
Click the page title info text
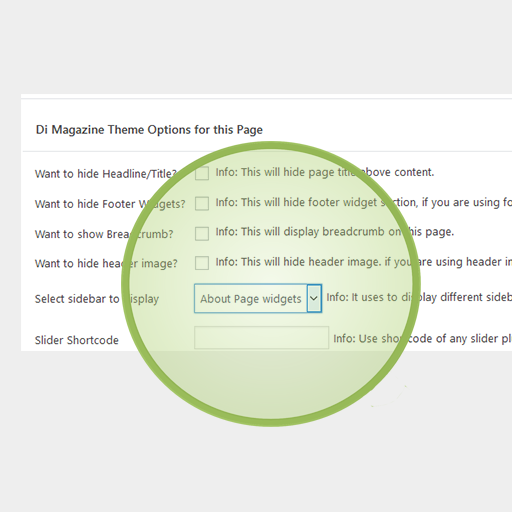325,172
